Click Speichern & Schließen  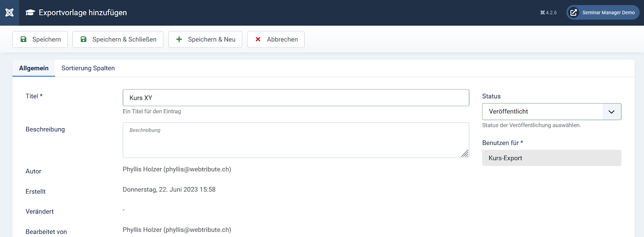(118, 39)
